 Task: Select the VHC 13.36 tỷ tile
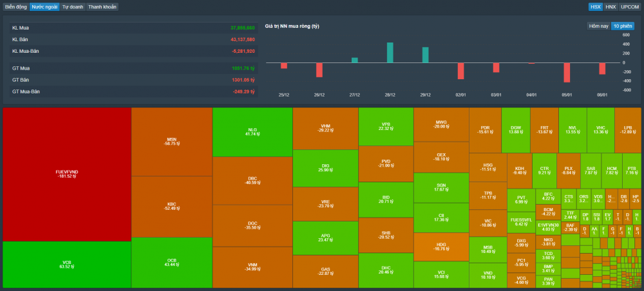[600, 131]
